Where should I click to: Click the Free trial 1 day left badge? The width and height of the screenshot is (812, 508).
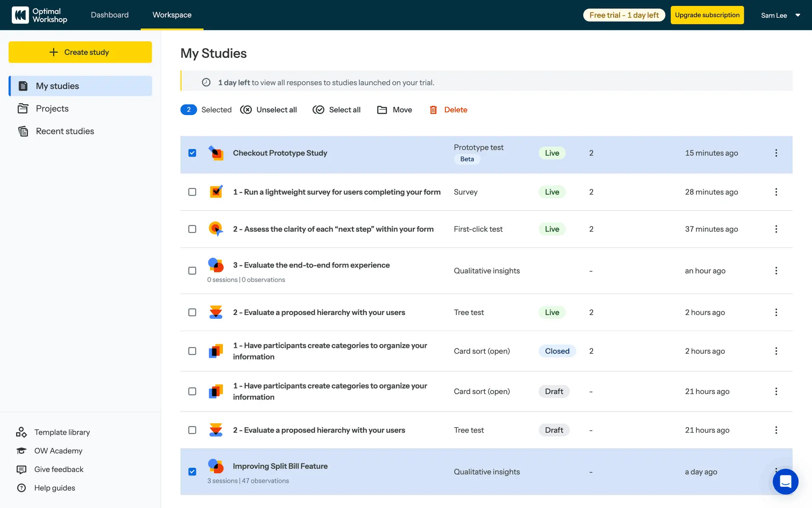click(x=624, y=15)
